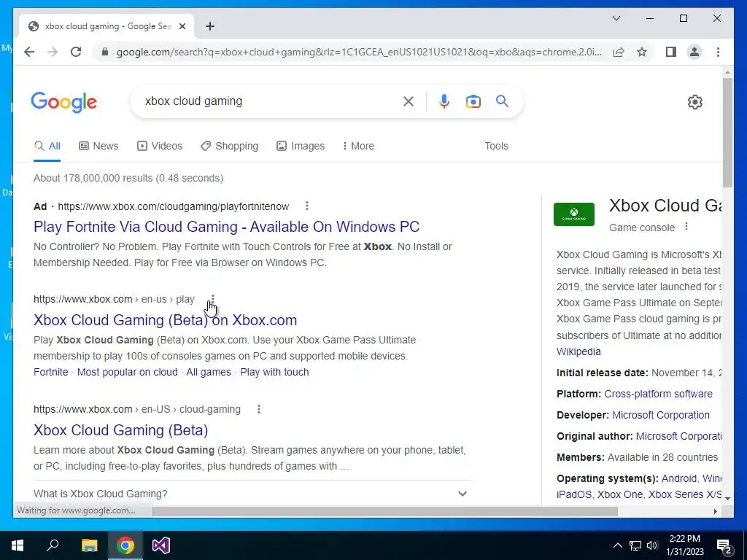Screen dimensions: 747x560
Task: Open the iPadOS link
Action: point(573,494)
